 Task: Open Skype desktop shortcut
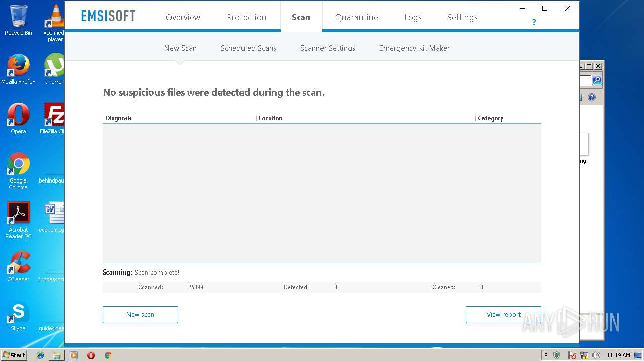click(x=18, y=316)
